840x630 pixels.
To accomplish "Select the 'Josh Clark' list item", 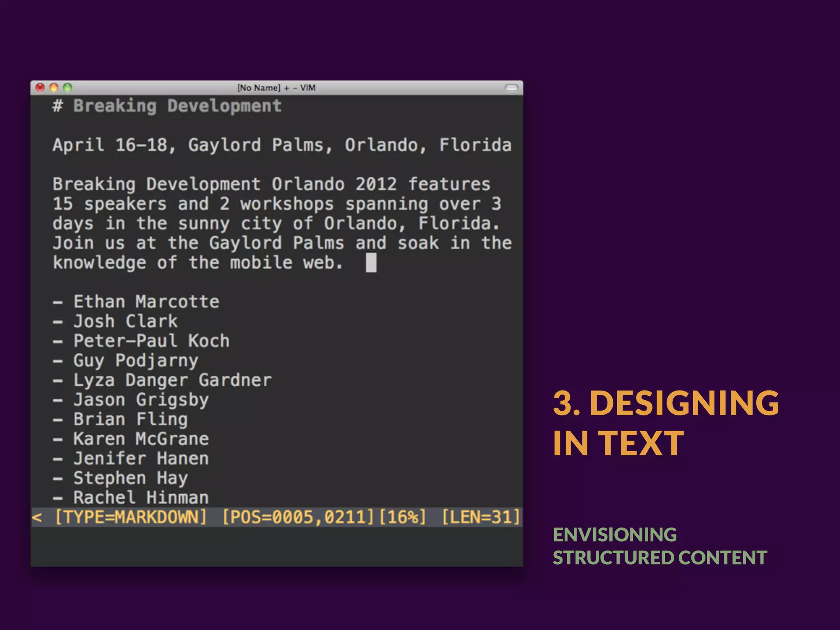I will (115, 321).
